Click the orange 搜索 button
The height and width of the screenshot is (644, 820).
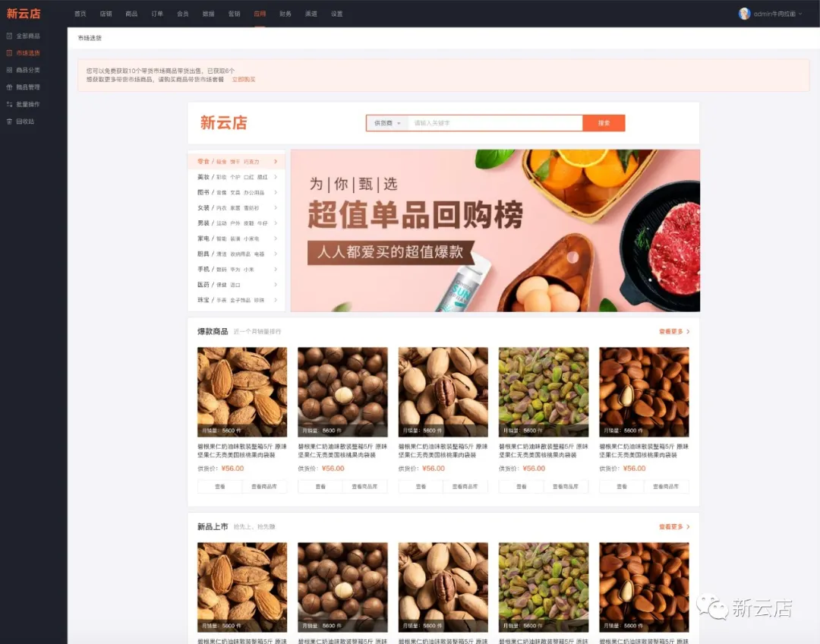click(x=604, y=123)
